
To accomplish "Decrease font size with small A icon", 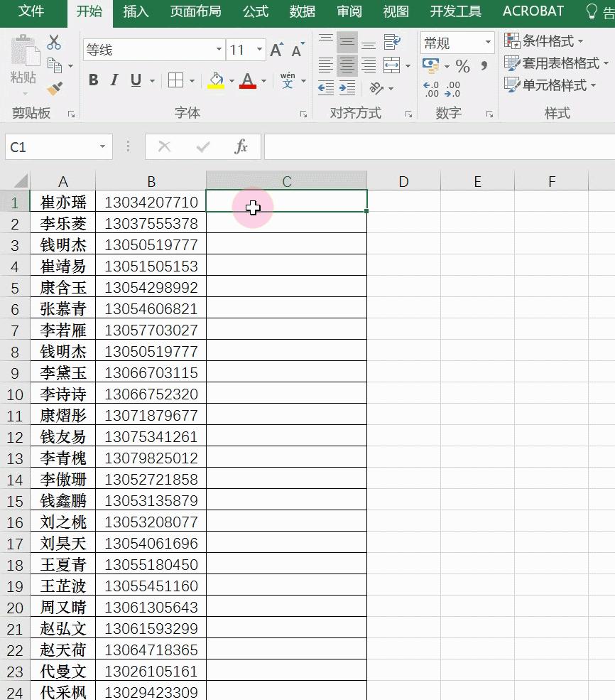I will pyautogui.click(x=298, y=50).
